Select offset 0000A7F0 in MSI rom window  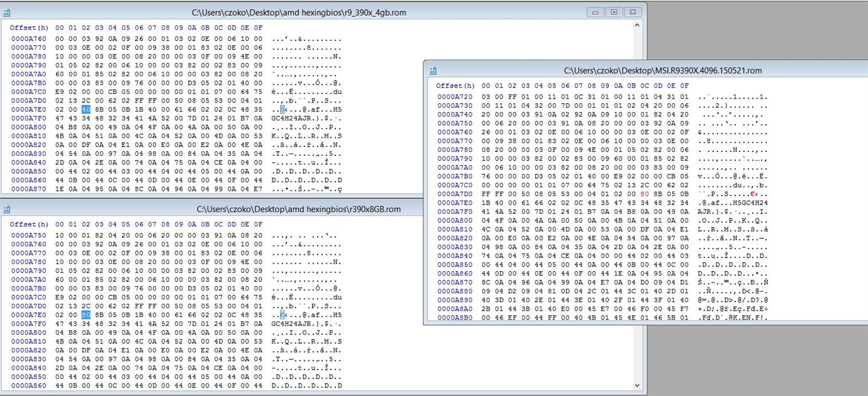click(x=455, y=211)
